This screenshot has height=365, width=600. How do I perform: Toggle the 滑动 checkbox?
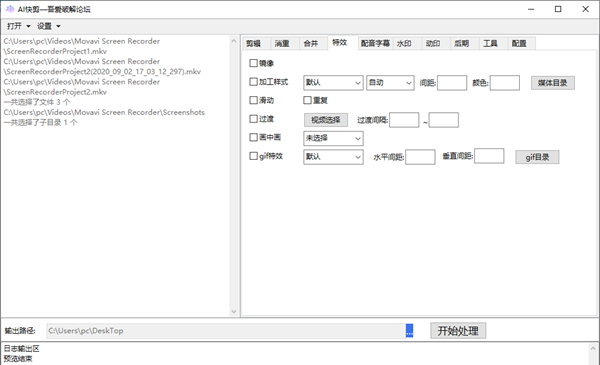(253, 100)
